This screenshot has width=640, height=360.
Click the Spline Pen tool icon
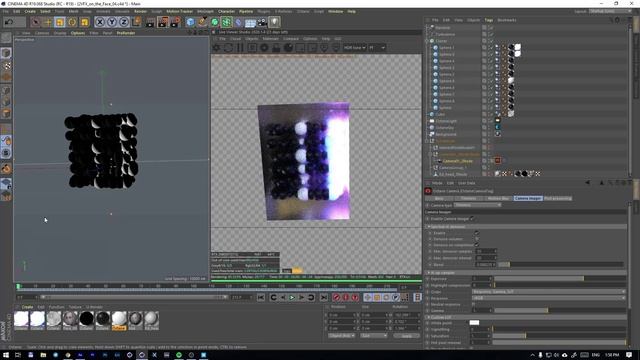(x=202, y=22)
